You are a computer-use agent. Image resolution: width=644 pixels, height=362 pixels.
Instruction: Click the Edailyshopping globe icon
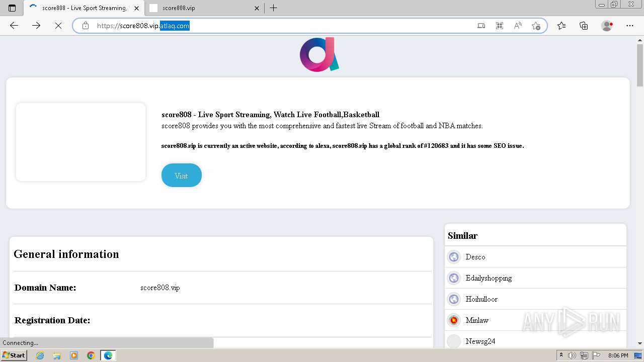click(454, 278)
